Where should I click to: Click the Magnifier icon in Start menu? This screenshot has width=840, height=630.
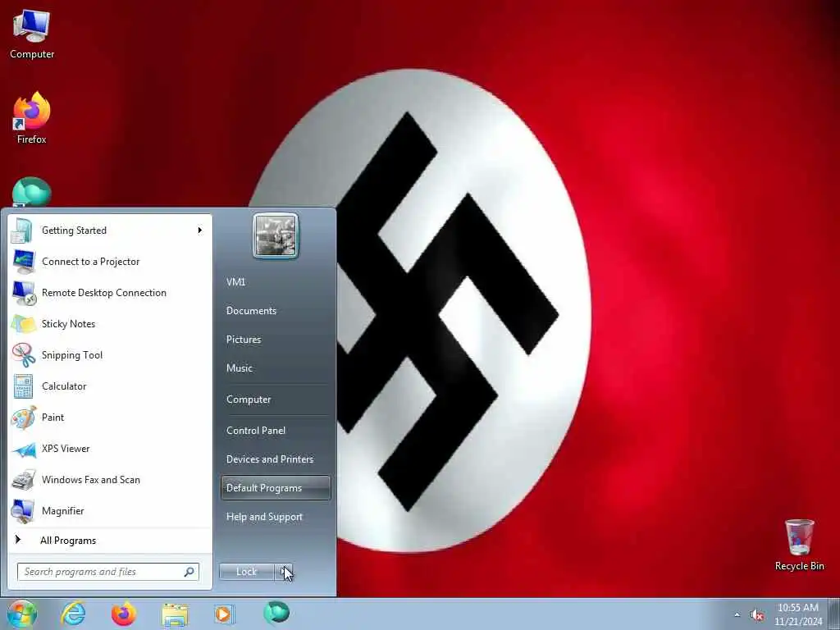[24, 511]
